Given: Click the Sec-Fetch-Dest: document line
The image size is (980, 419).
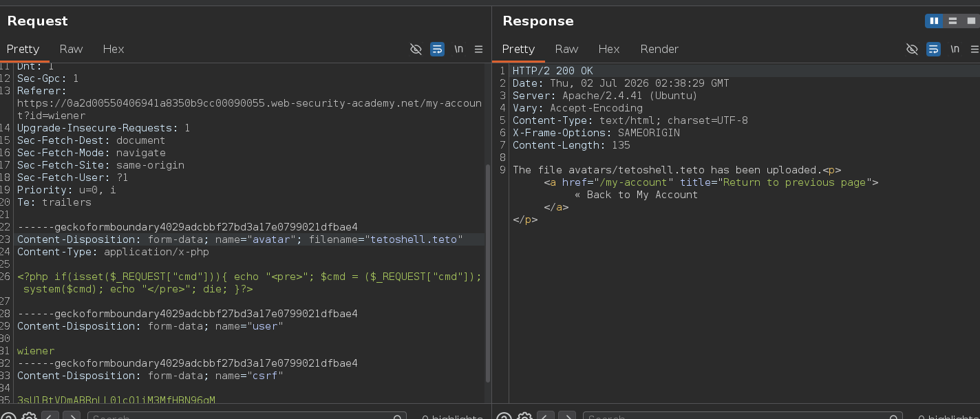Looking at the screenshot, I should 91,140.
